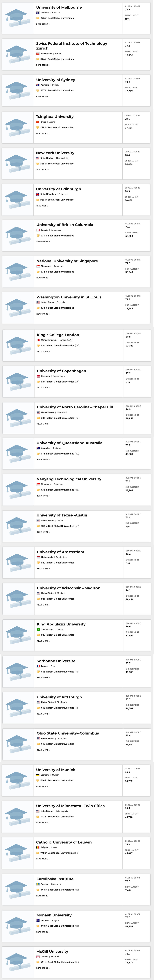This screenshot has height=980, width=154.
Task: Click the rank badge icon next to #46
Action: [38, 780]
